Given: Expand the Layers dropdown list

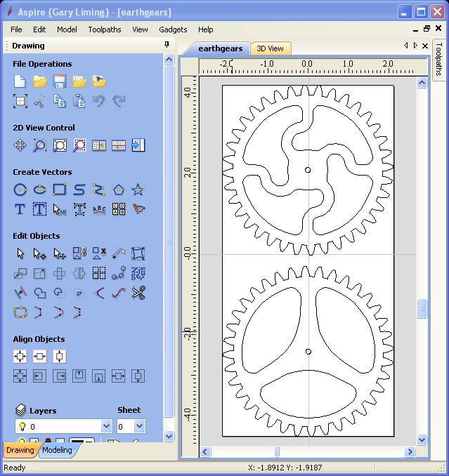Looking at the screenshot, I should pyautogui.click(x=106, y=426).
